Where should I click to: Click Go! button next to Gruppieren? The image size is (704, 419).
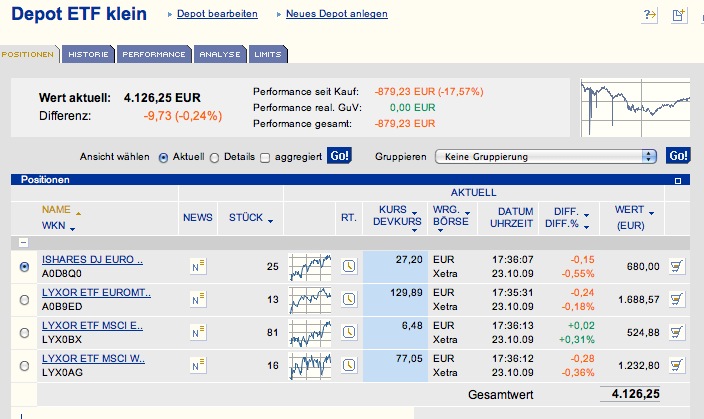678,156
